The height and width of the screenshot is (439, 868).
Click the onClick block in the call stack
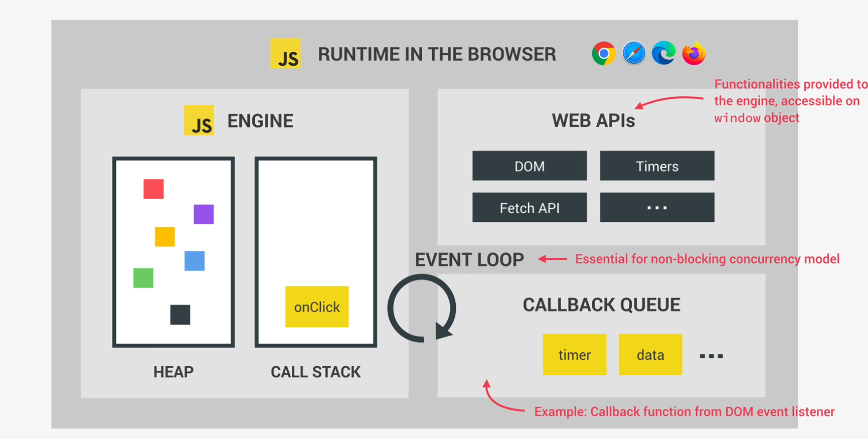tap(317, 307)
